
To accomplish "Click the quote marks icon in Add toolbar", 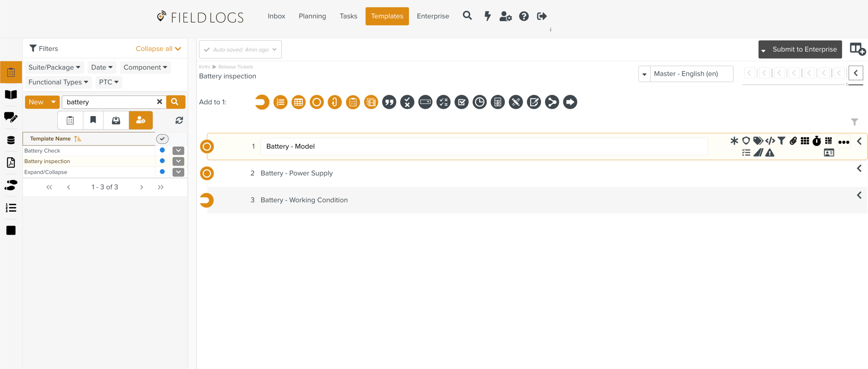I will click(389, 102).
